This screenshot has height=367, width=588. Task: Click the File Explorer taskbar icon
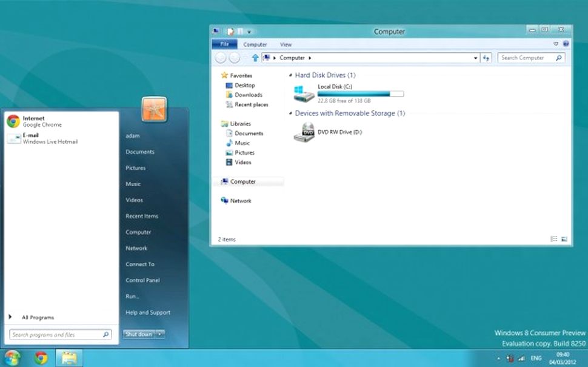(x=69, y=358)
